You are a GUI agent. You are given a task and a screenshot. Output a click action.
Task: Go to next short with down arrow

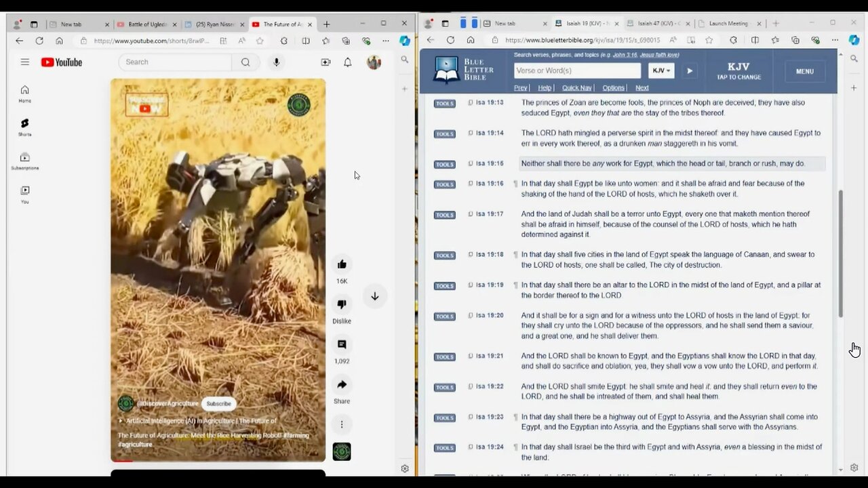pos(374,296)
